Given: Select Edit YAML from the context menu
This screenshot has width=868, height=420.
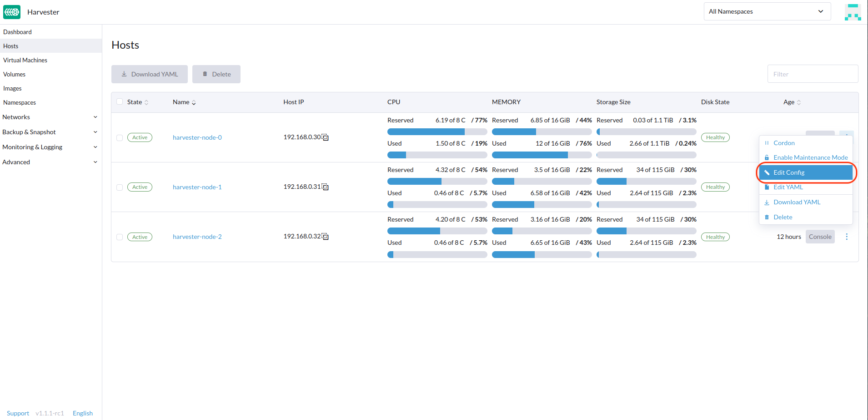Looking at the screenshot, I should 788,187.
